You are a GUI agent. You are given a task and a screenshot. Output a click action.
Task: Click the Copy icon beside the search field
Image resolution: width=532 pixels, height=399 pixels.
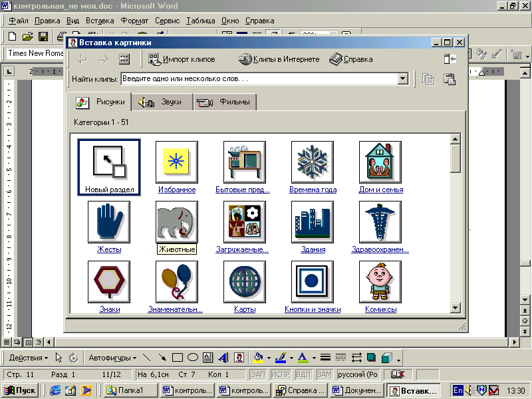[428, 79]
